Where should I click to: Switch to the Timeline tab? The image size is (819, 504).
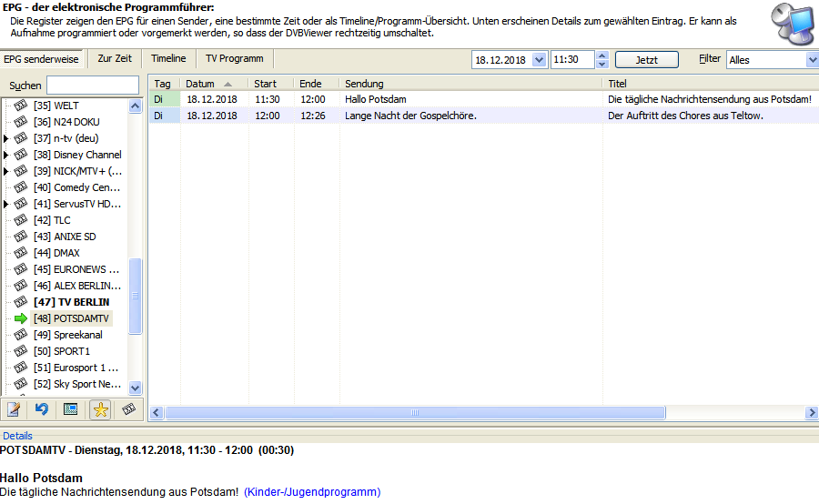coord(168,59)
